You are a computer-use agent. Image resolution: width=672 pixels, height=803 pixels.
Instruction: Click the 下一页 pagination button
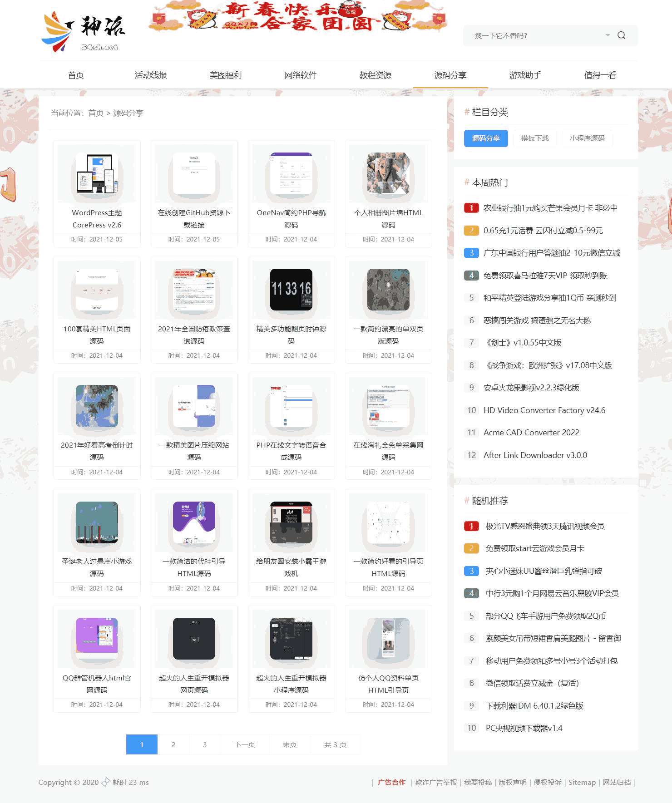(245, 744)
